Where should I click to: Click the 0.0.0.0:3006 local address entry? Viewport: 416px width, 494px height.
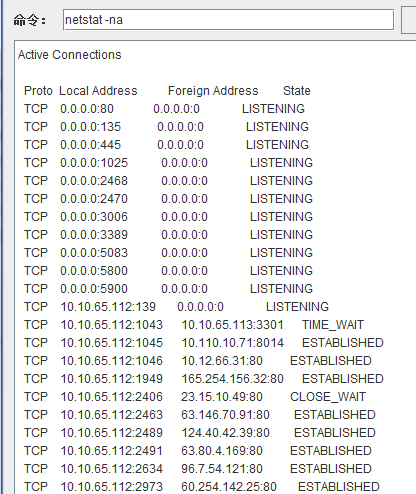94,217
